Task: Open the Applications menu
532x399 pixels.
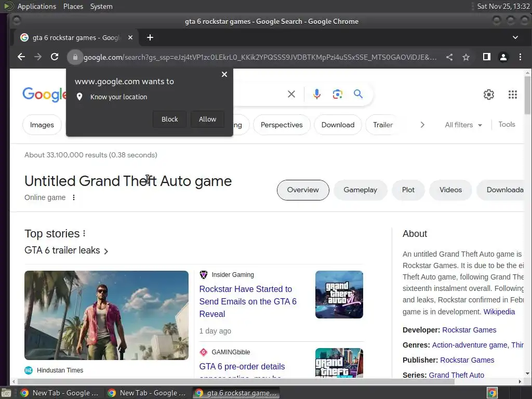Action: coord(37,6)
